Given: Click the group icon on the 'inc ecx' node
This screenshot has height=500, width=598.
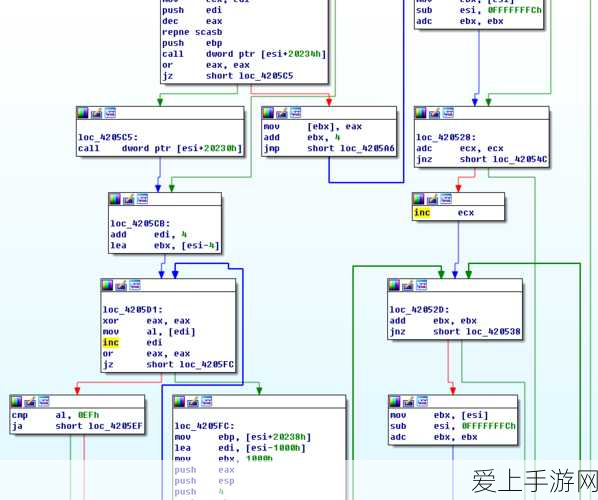Looking at the screenshot, I should click(x=445, y=199).
